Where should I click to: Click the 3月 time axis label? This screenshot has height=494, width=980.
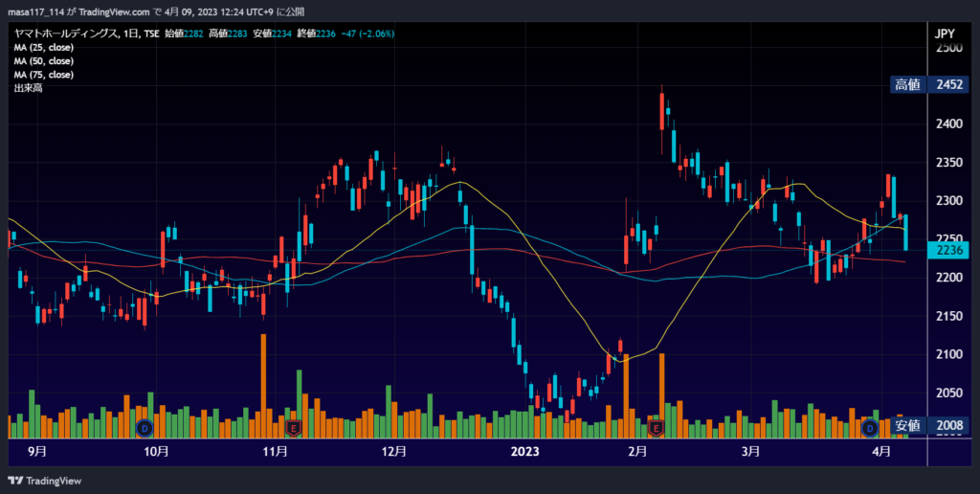click(750, 452)
